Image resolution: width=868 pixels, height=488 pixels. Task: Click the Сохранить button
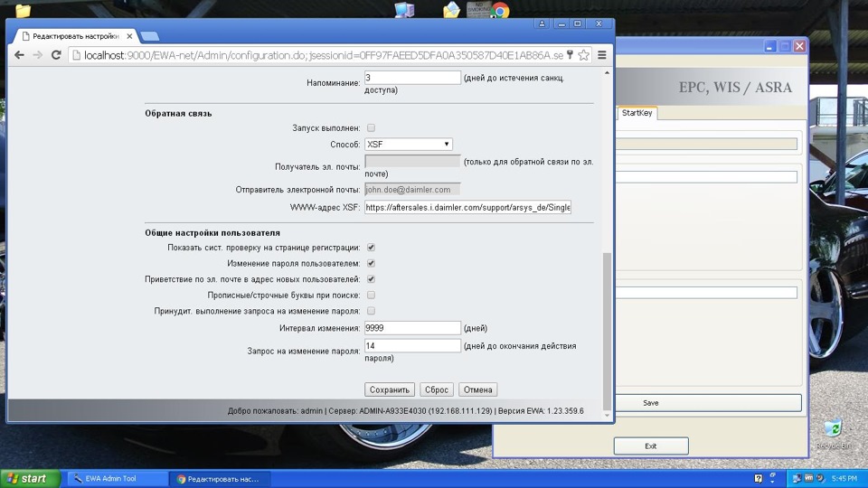pyautogui.click(x=390, y=389)
